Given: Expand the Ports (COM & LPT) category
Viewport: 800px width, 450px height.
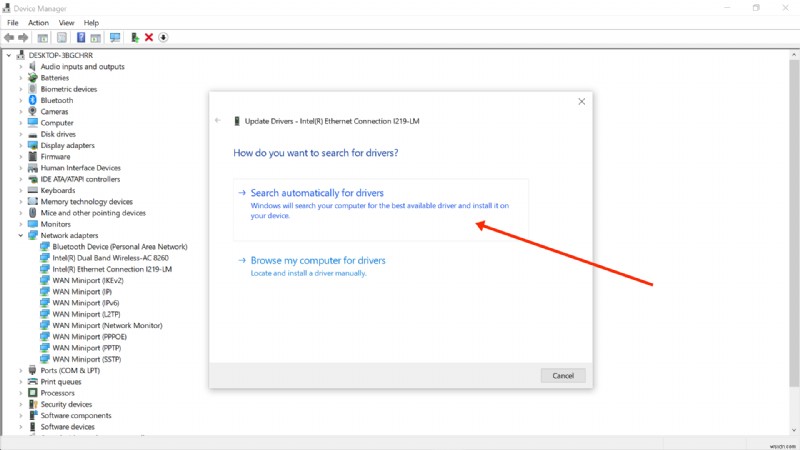Looking at the screenshot, I should (20, 370).
